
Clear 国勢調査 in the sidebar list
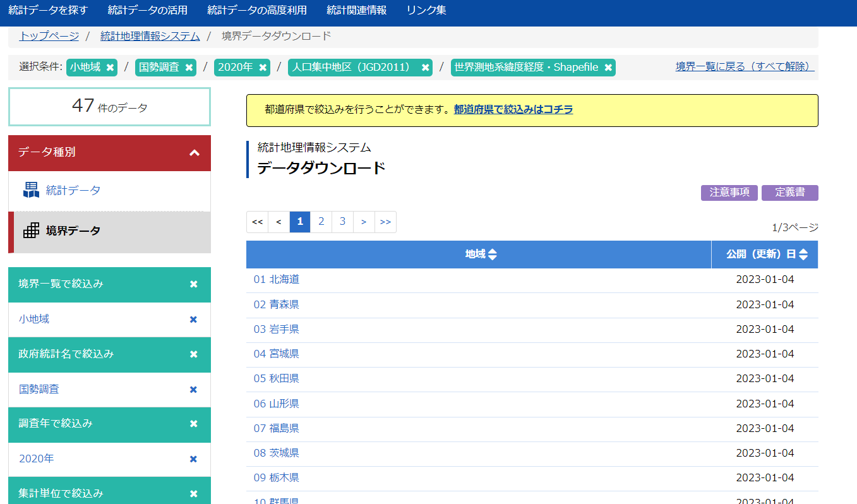pos(193,390)
